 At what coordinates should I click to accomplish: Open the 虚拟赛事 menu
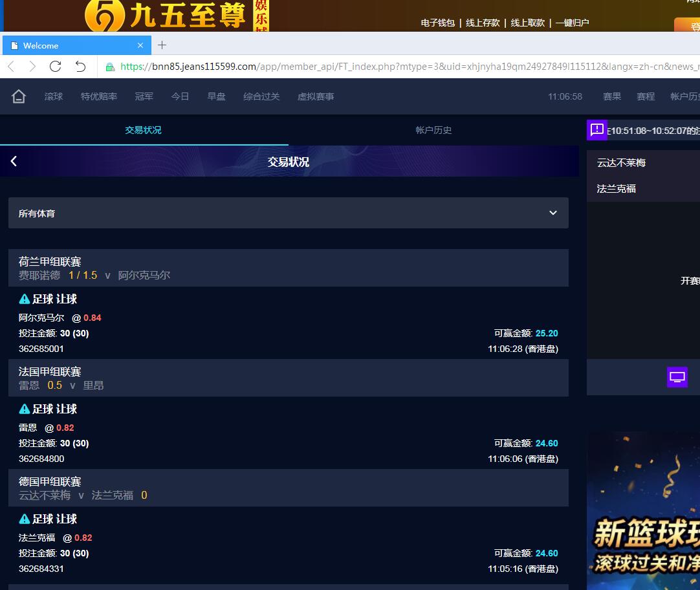point(316,96)
